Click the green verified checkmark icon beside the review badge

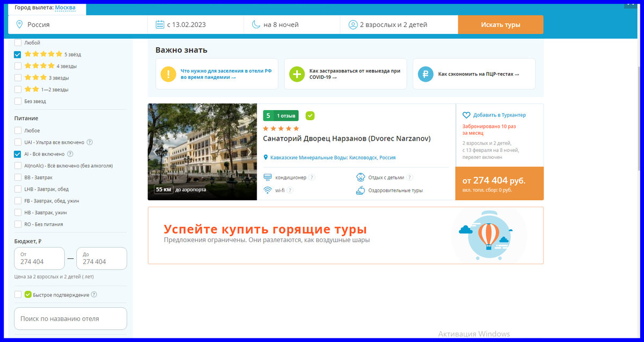pyautogui.click(x=310, y=115)
